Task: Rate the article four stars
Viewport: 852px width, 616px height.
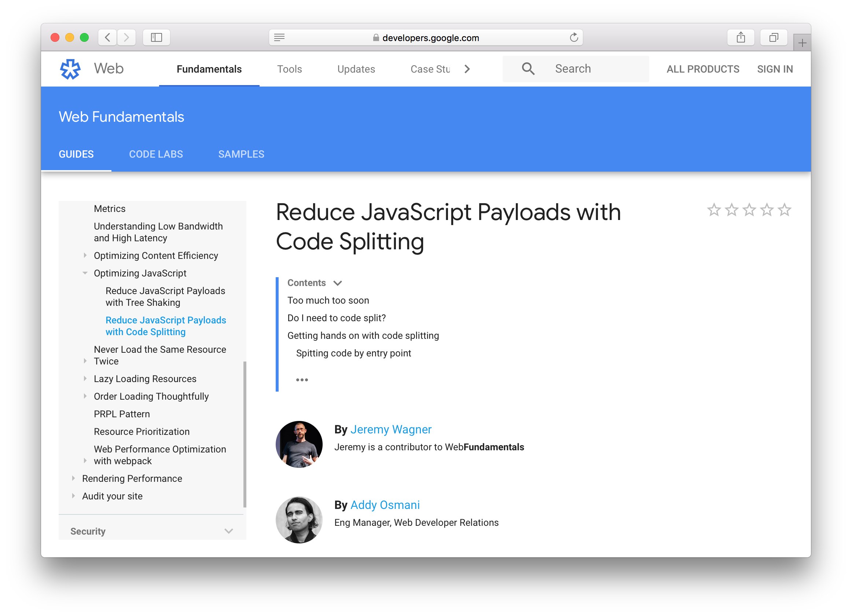Action: 767,210
